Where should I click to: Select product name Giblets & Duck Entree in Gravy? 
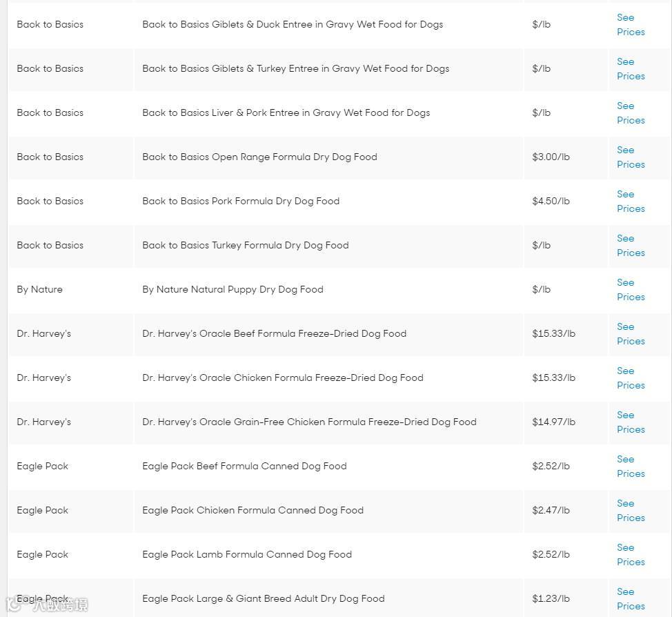click(293, 24)
